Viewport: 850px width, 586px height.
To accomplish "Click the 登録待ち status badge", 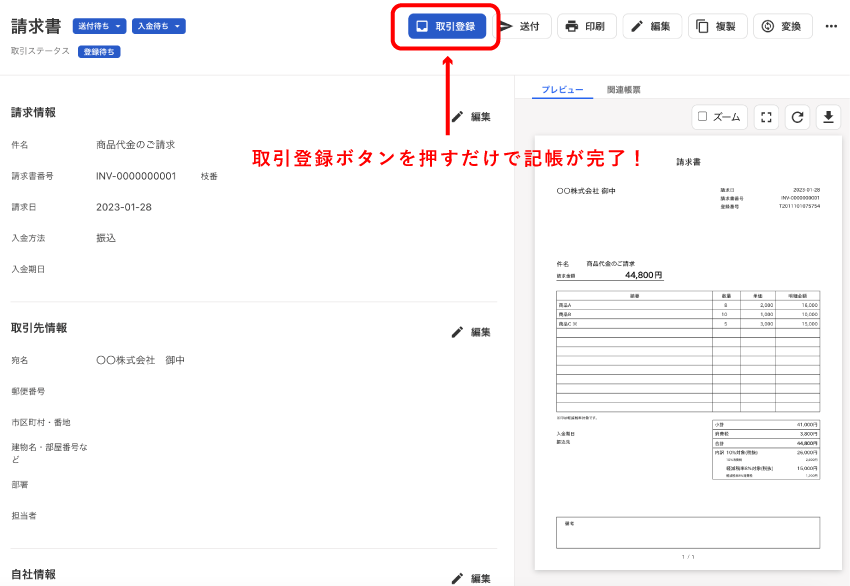I will pyautogui.click(x=99, y=51).
